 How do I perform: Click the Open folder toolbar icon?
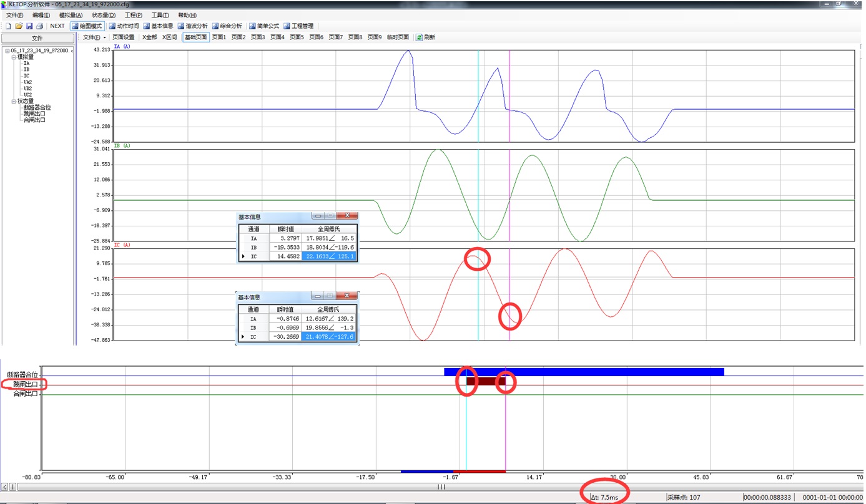19,26
